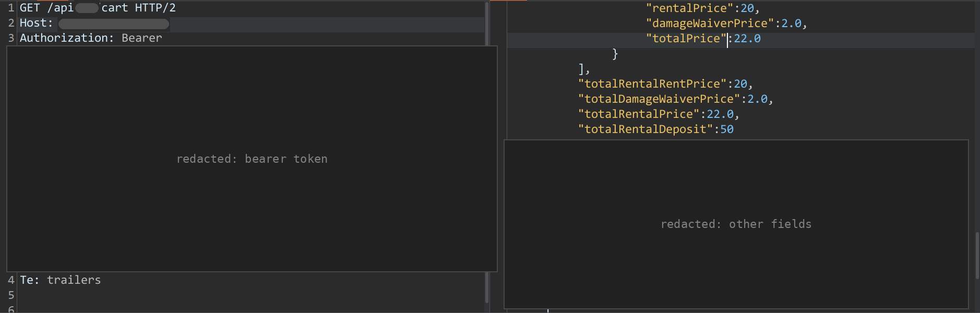Select the Te: trailers header line
980x313 pixels.
[x=61, y=280]
